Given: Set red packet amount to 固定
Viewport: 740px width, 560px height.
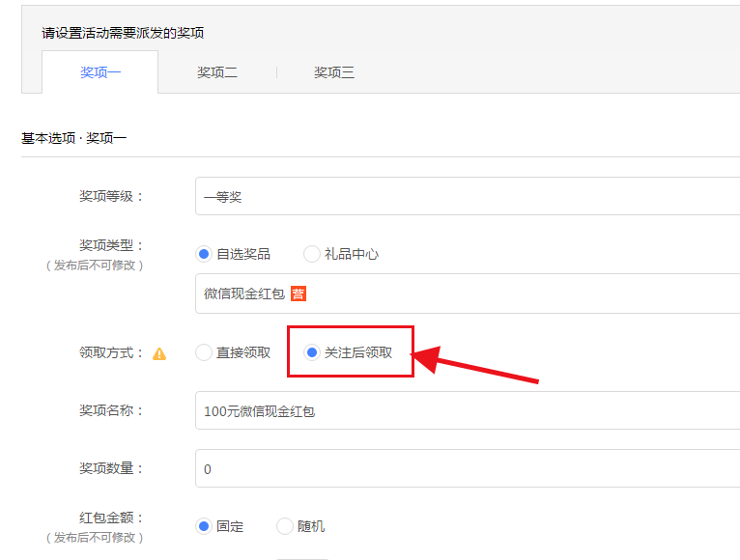Looking at the screenshot, I should [204, 526].
